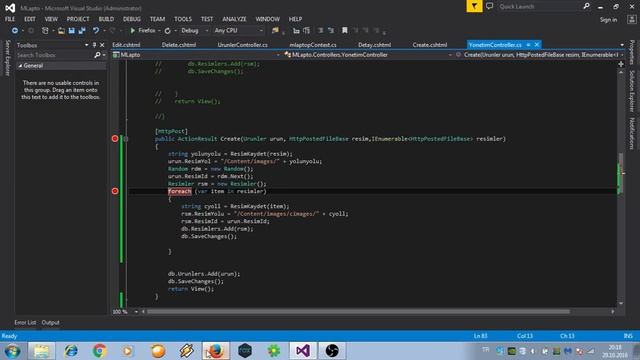Open the Windows Start button
Screen dimensions: 640x360
coord(12,351)
